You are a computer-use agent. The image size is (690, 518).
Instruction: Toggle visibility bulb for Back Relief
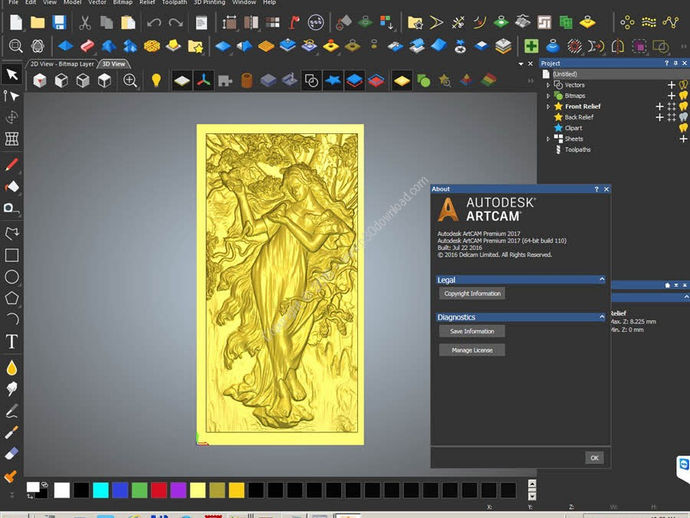click(683, 117)
